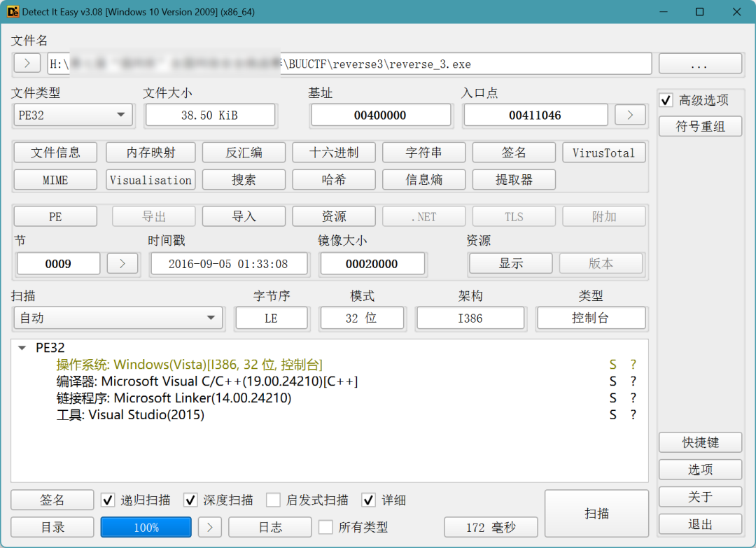
Task: Toggle 高级选项 checkbox
Action: point(666,100)
